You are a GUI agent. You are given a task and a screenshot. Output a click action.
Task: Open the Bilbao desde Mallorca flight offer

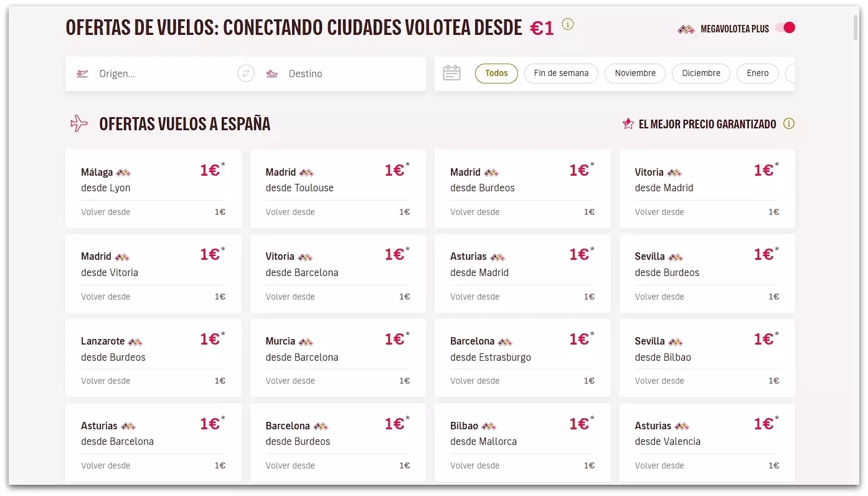click(522, 442)
